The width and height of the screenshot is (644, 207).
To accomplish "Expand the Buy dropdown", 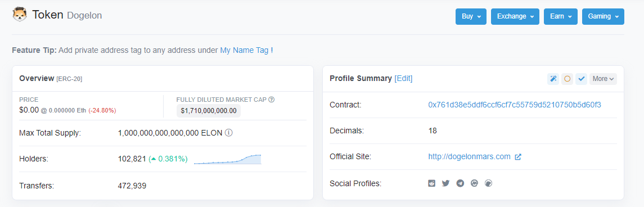I will pos(471,16).
